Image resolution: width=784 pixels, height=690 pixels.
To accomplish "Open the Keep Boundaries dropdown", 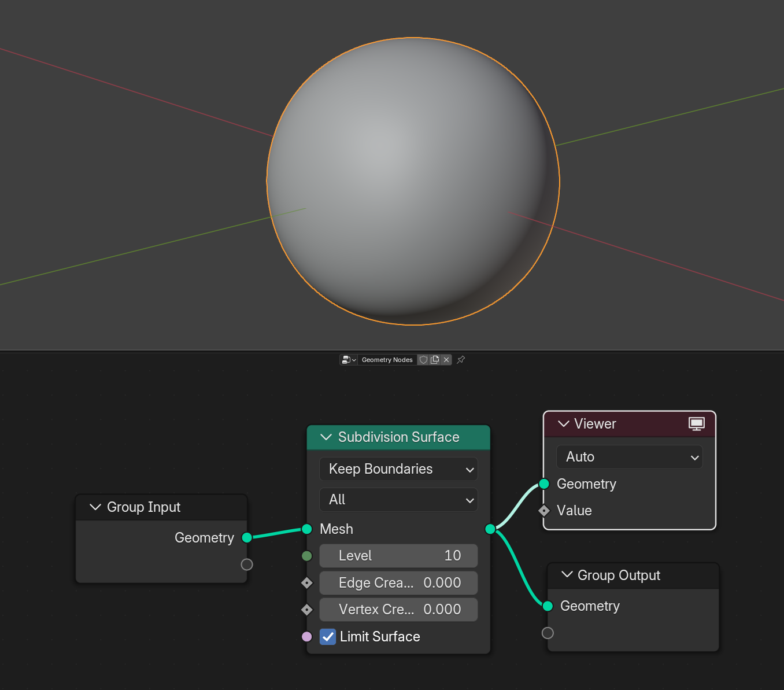I will coord(398,469).
